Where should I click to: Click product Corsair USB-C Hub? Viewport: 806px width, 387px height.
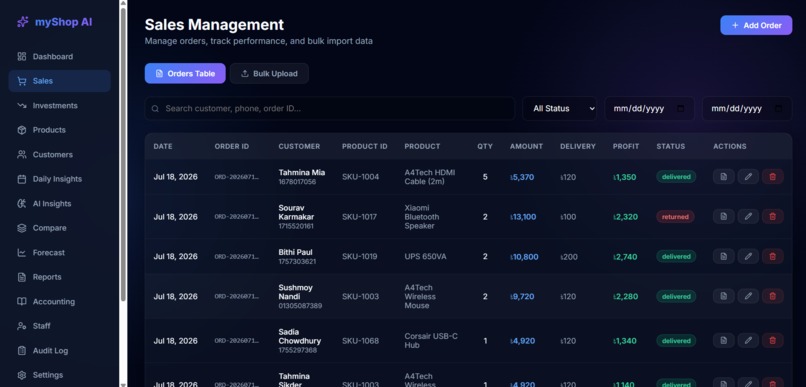click(431, 341)
